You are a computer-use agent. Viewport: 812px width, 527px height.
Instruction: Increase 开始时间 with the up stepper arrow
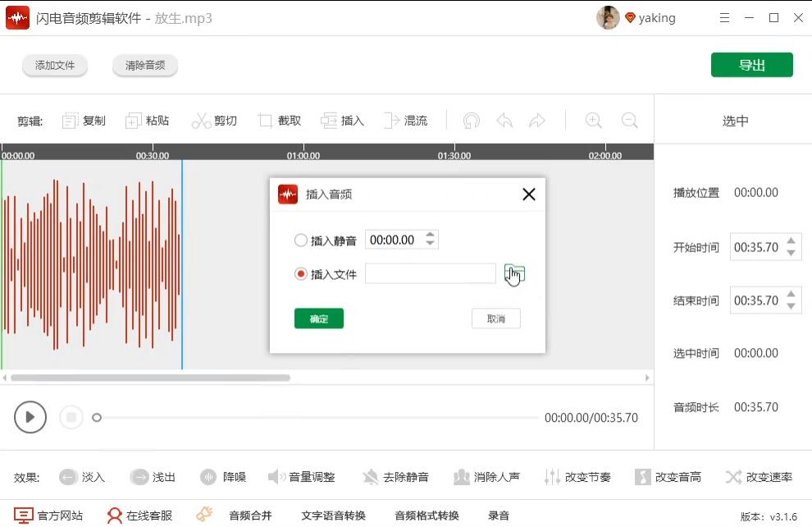(789, 241)
